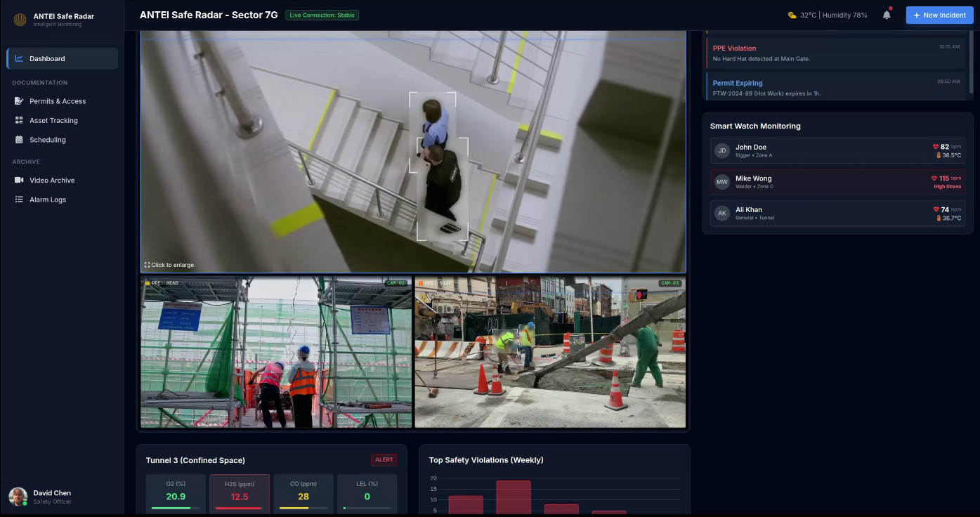Click John Doe's heart rate icon

tap(936, 147)
